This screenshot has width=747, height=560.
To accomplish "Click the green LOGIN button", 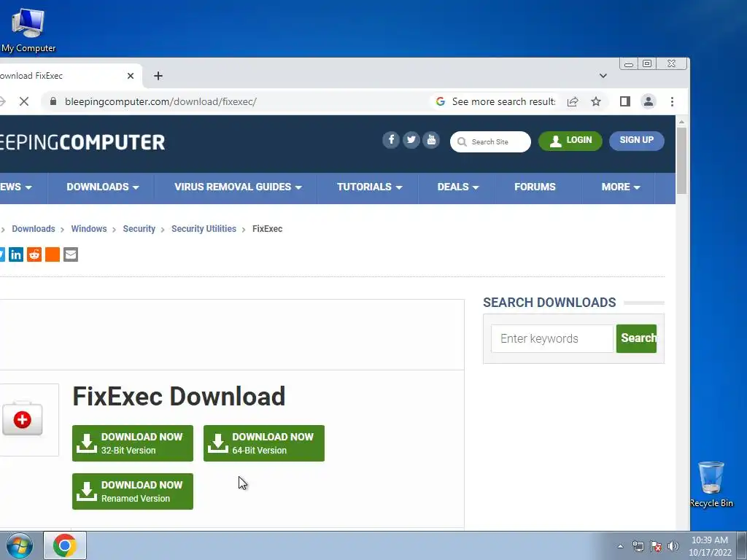I will click(570, 141).
